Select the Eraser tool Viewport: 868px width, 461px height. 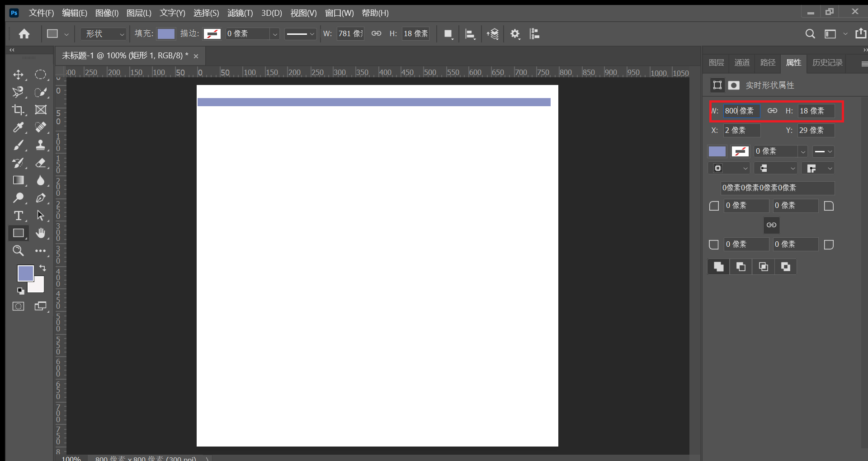[x=41, y=163]
